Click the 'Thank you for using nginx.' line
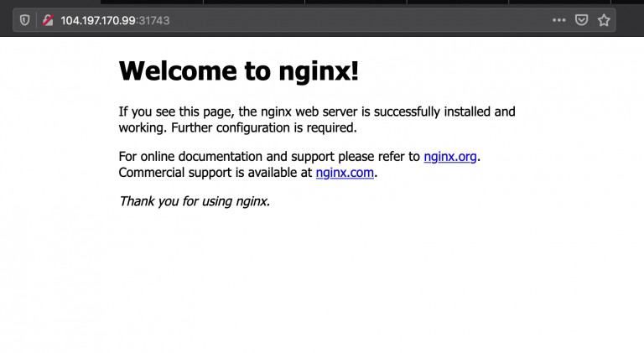Screen dimensions: 644x353 pyautogui.click(x=195, y=201)
